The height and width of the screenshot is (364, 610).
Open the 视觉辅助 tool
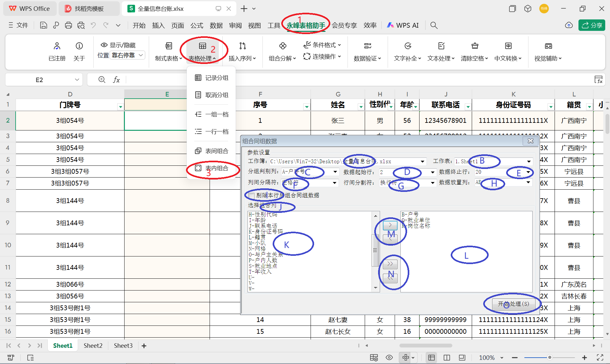[x=548, y=51]
